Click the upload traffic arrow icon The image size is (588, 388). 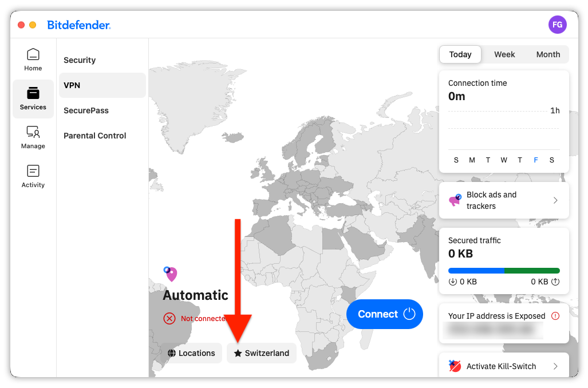(555, 282)
